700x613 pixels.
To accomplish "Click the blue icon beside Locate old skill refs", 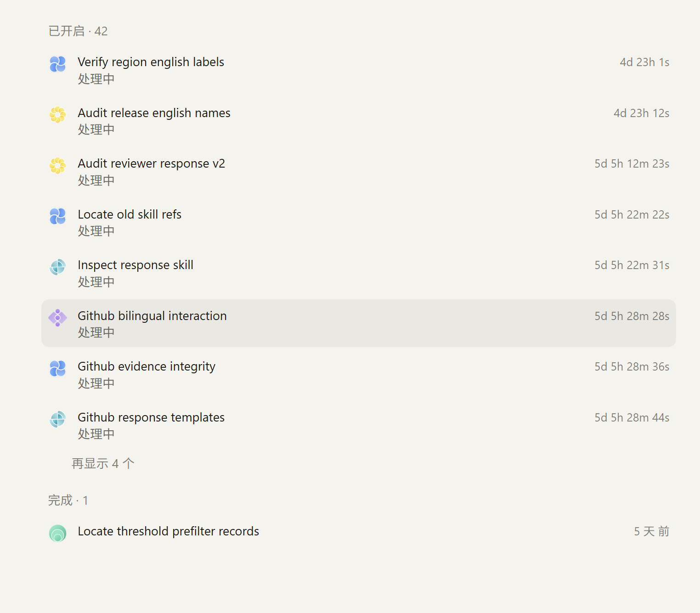I will point(57,216).
